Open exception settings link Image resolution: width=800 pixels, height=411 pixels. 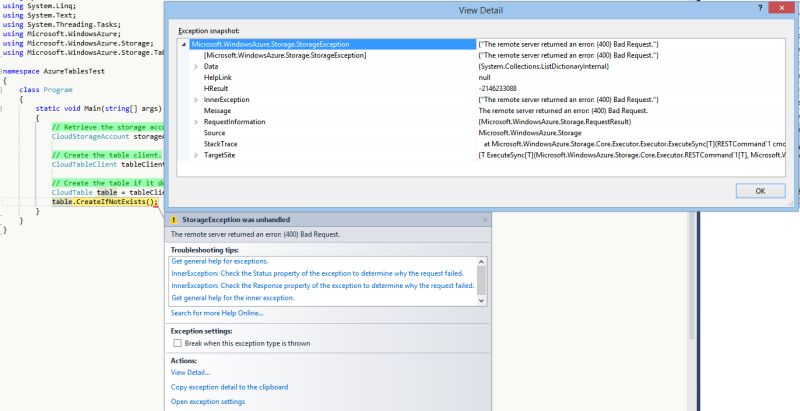click(208, 402)
